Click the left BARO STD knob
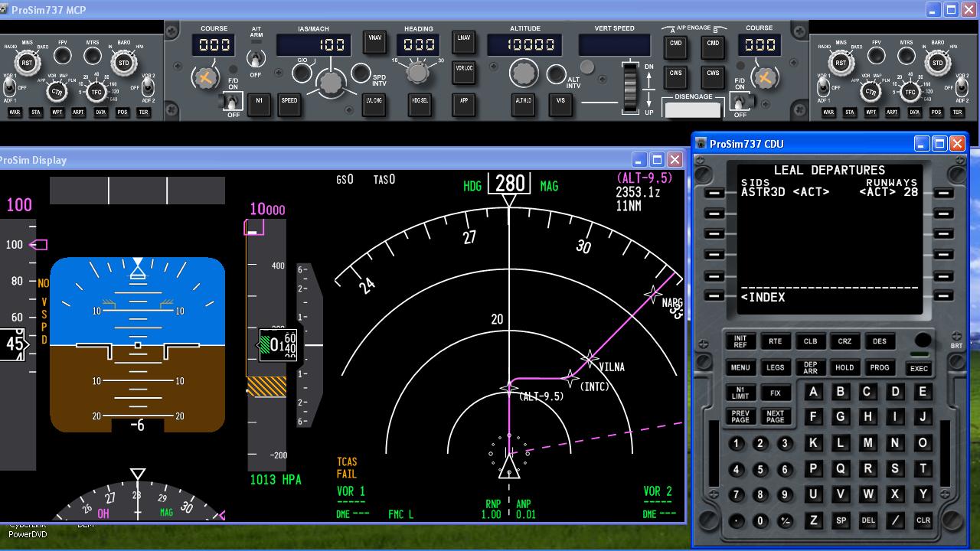Screen dimensions: 980x551 pyautogui.click(x=124, y=63)
